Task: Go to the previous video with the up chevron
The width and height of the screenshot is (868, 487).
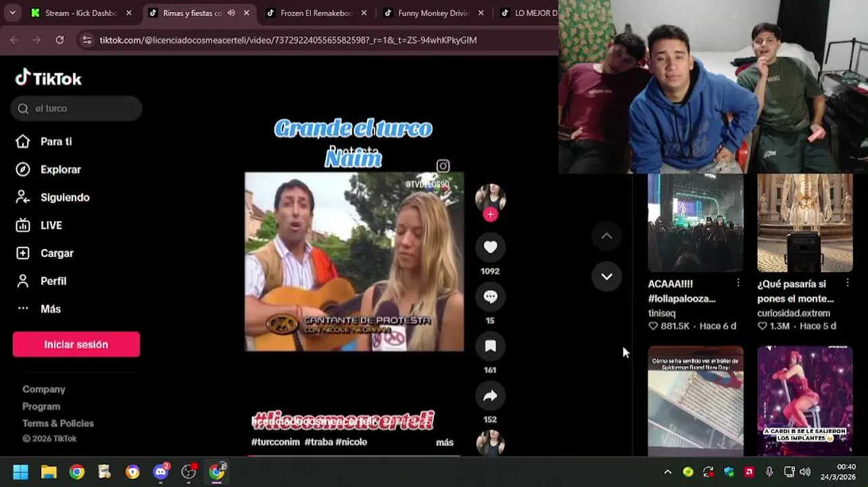Action: click(x=606, y=236)
